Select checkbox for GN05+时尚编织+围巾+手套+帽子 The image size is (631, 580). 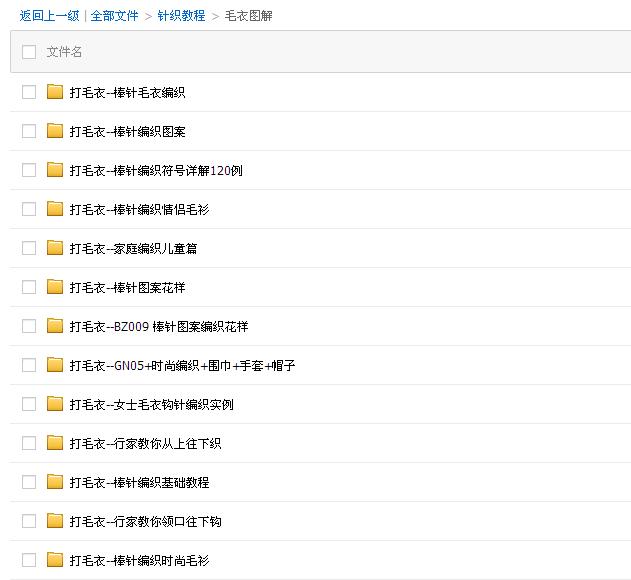click(x=29, y=365)
